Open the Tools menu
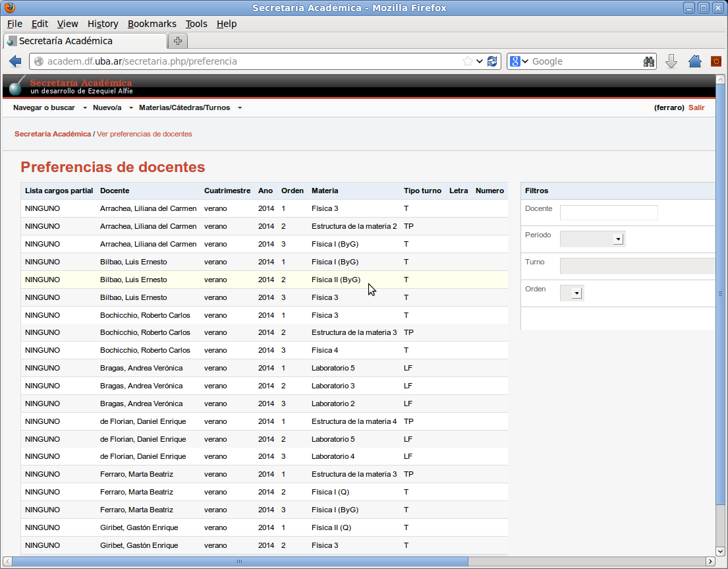The width and height of the screenshot is (728, 569). 196,24
